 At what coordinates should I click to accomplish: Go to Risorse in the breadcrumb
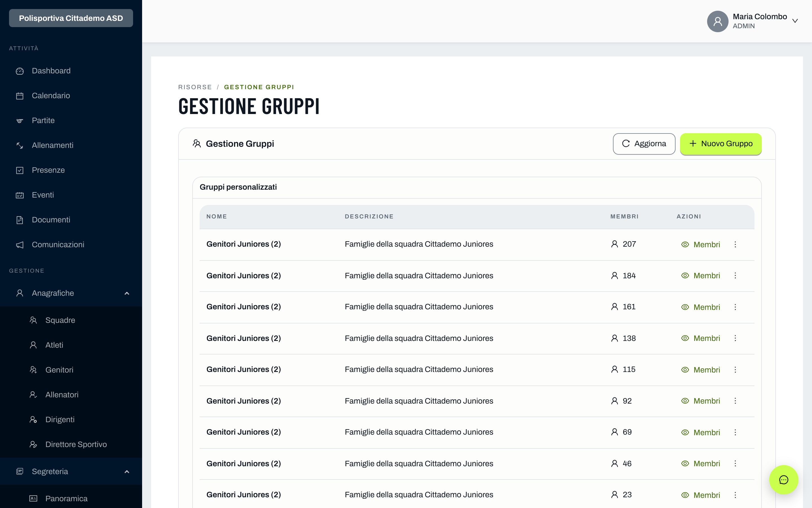pyautogui.click(x=195, y=87)
